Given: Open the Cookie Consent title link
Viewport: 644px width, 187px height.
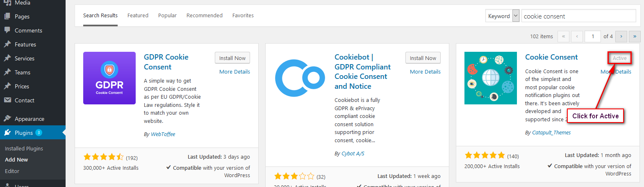Looking at the screenshot, I should tap(551, 57).
